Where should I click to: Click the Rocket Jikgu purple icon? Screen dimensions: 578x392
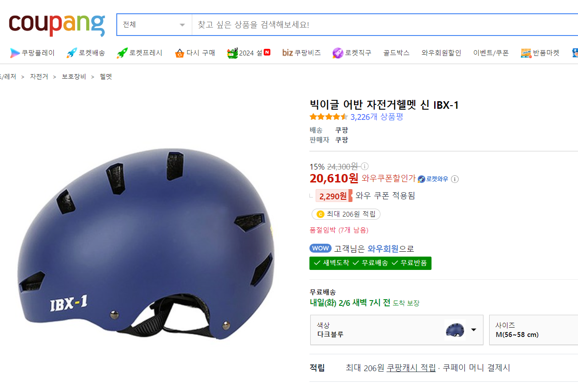(x=338, y=53)
